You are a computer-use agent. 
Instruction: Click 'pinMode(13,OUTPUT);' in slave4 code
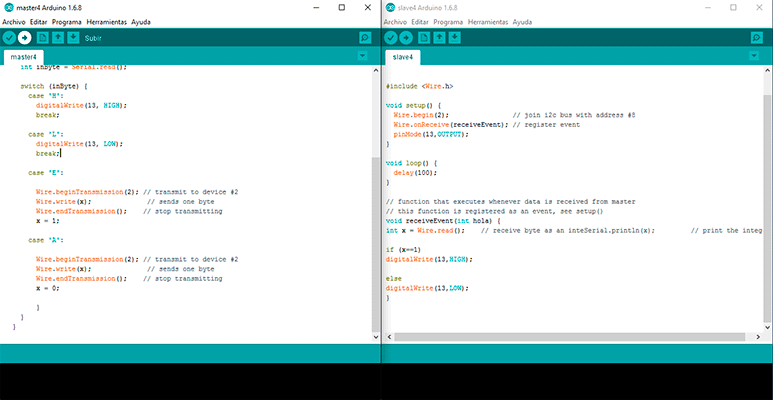(431, 134)
